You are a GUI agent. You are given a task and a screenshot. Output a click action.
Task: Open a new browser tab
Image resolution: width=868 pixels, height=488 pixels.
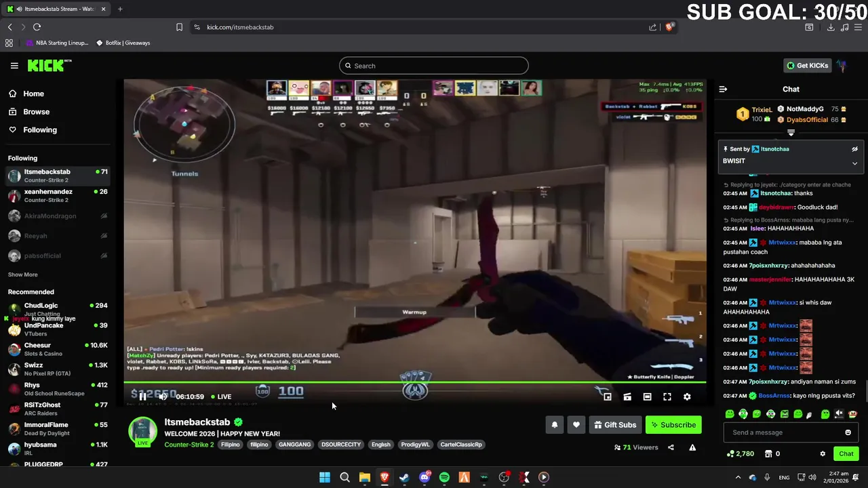click(x=120, y=9)
